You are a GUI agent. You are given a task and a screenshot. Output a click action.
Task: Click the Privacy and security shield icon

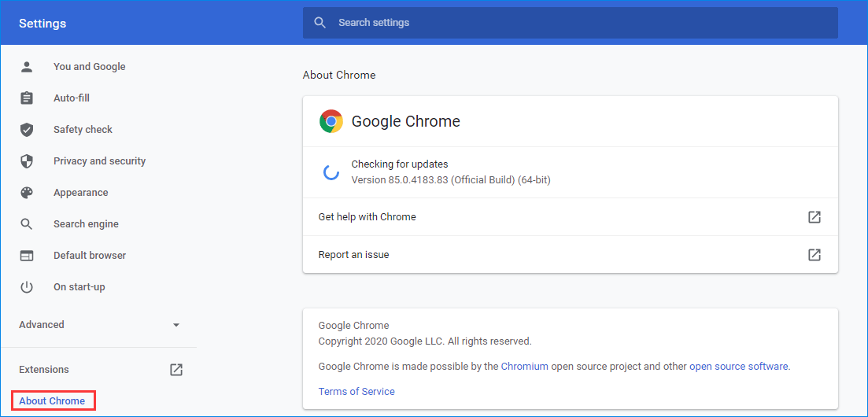point(27,161)
